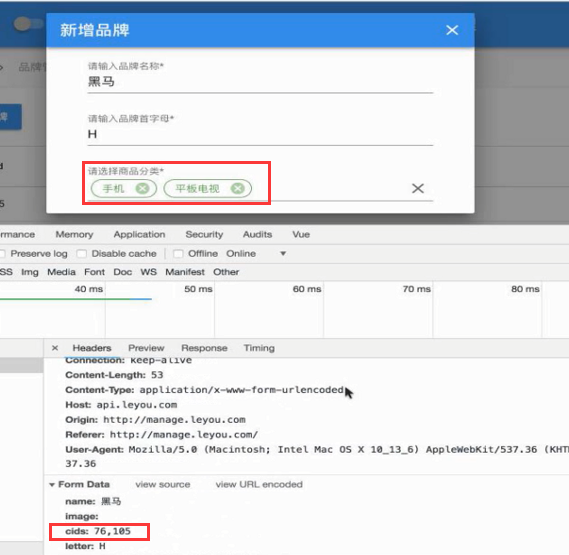Screen dimensions: 569x555
Task: Select the Content-Type header line
Action: coord(204,390)
